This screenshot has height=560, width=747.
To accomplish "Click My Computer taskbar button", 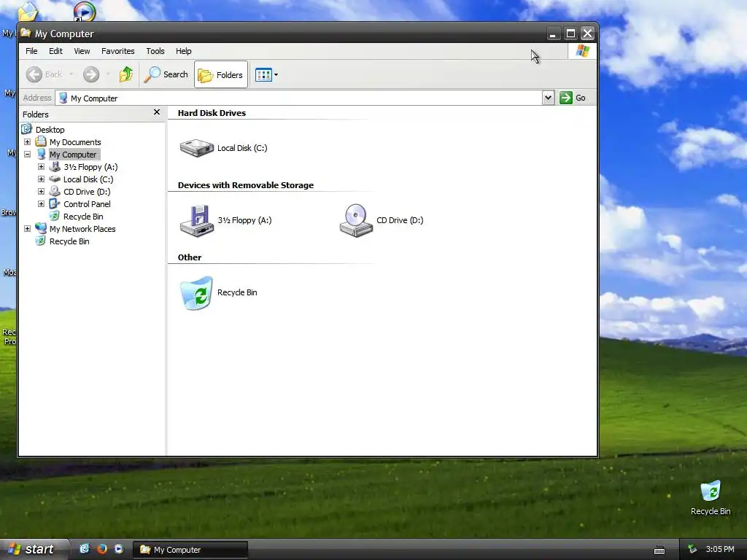I will point(190,550).
